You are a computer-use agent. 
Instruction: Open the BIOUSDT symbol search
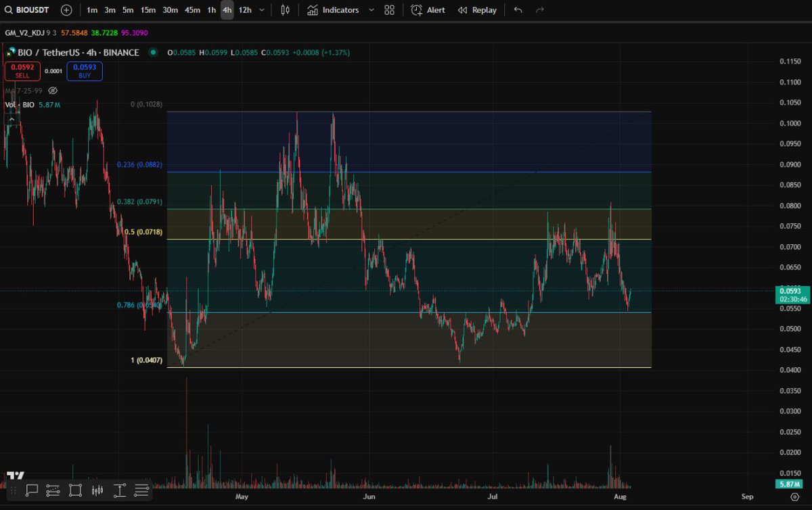[x=28, y=10]
